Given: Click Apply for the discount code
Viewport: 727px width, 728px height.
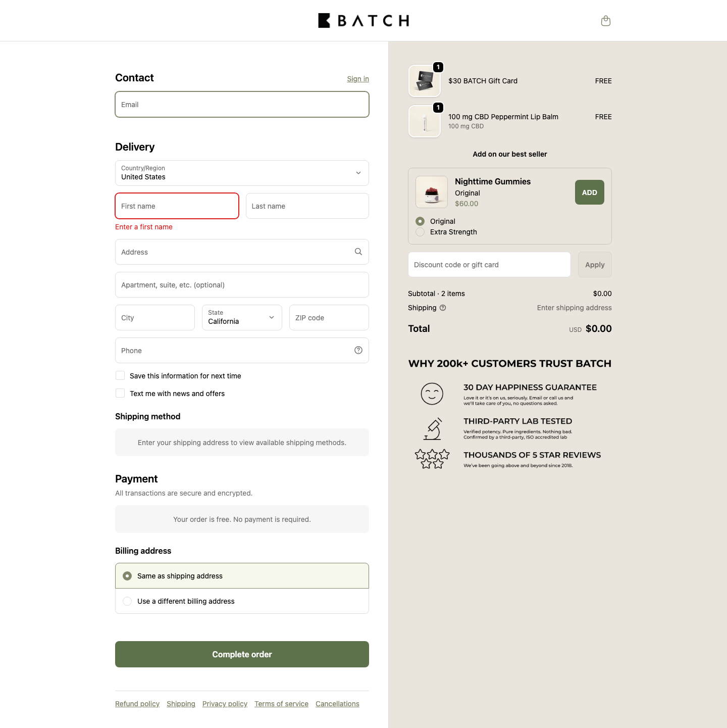Looking at the screenshot, I should point(594,264).
